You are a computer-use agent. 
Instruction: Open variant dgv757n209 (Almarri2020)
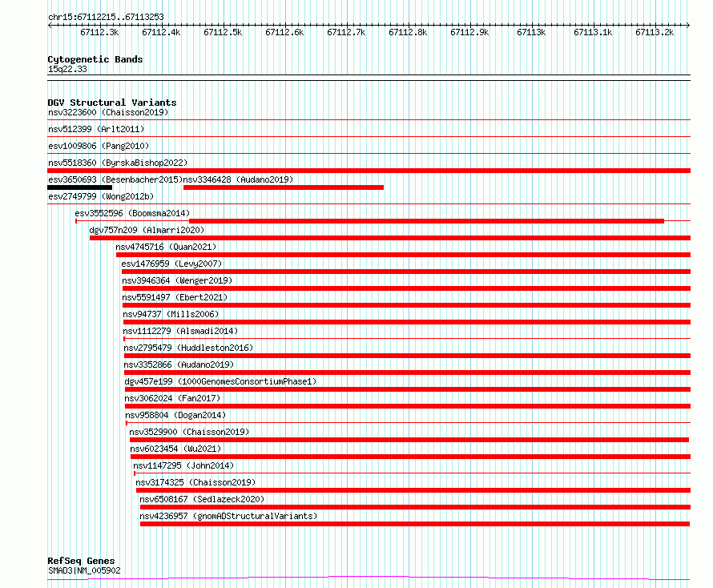pyautogui.click(x=147, y=230)
